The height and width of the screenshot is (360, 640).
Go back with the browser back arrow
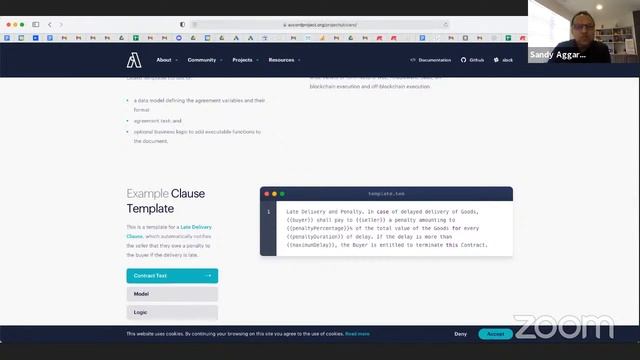(50, 24)
